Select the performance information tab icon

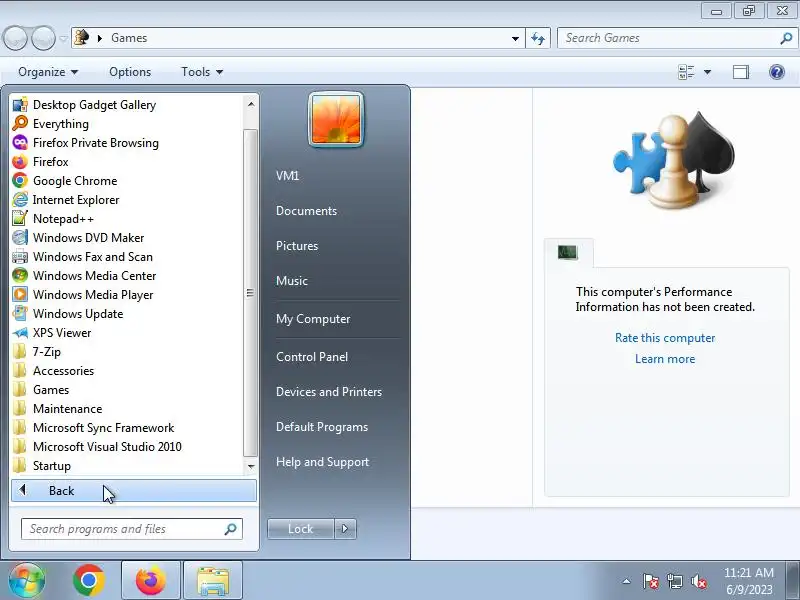[x=567, y=252]
